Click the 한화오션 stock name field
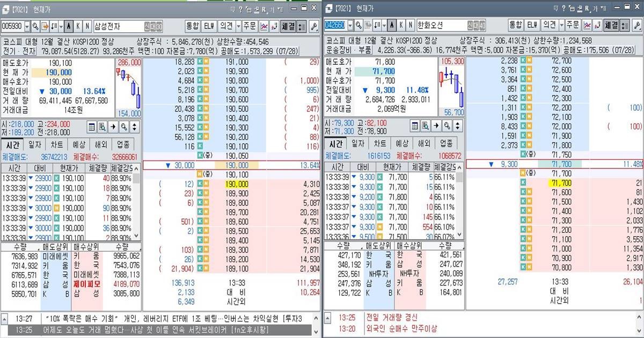This screenshot has height=338, width=644. pyautogui.click(x=451, y=26)
